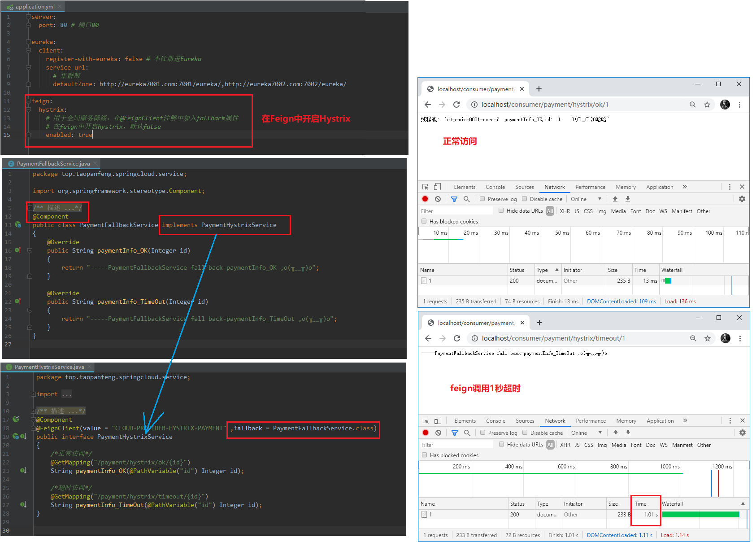Click profile avatar in top browser window
The image size is (756, 551).
725,105
